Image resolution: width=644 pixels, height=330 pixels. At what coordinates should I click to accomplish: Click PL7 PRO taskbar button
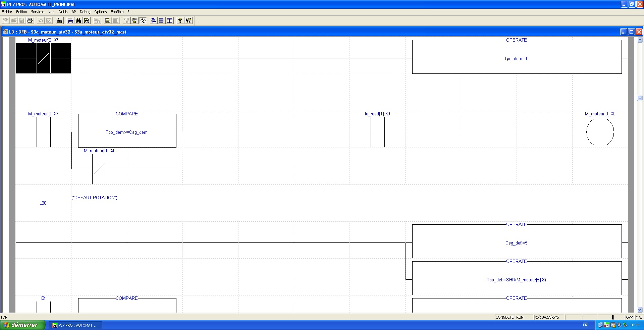(75, 325)
